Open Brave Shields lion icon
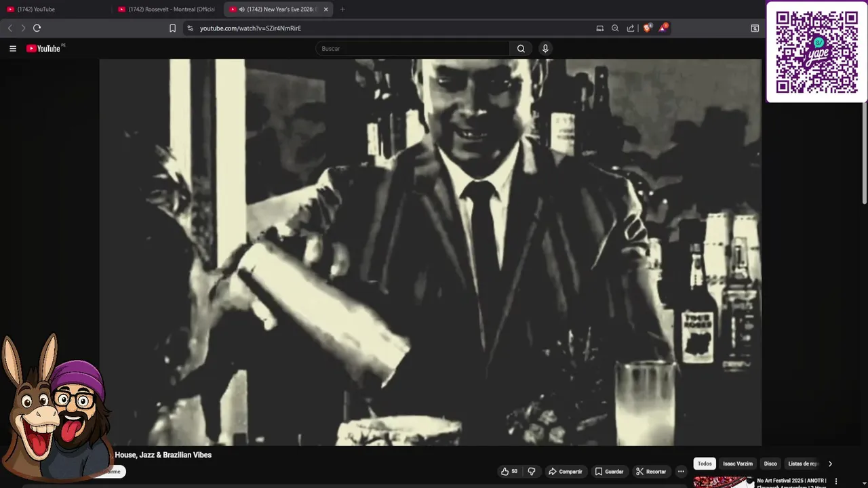The image size is (868, 488). 648,28
